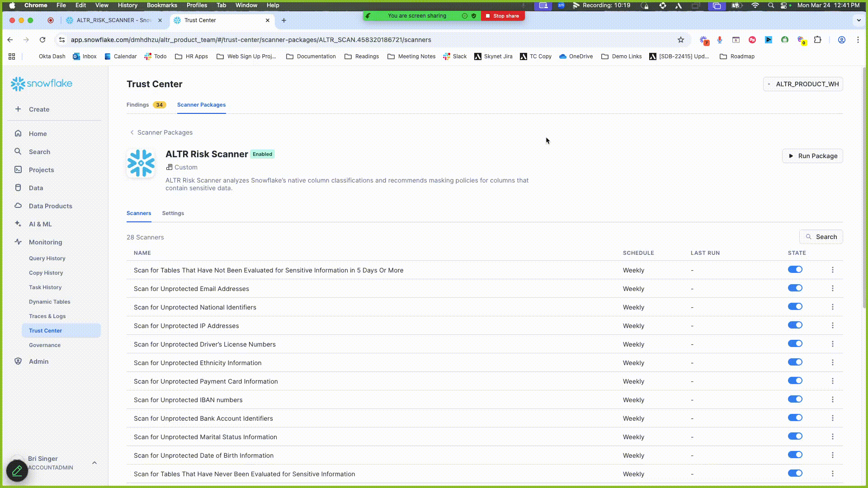Image resolution: width=868 pixels, height=488 pixels.
Task: Disable the Scan for Unprotected IBAN numbers scanner
Action: click(795, 399)
